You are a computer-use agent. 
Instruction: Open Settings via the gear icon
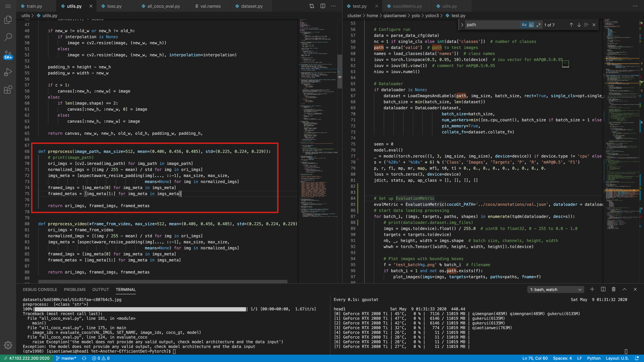[8, 345]
